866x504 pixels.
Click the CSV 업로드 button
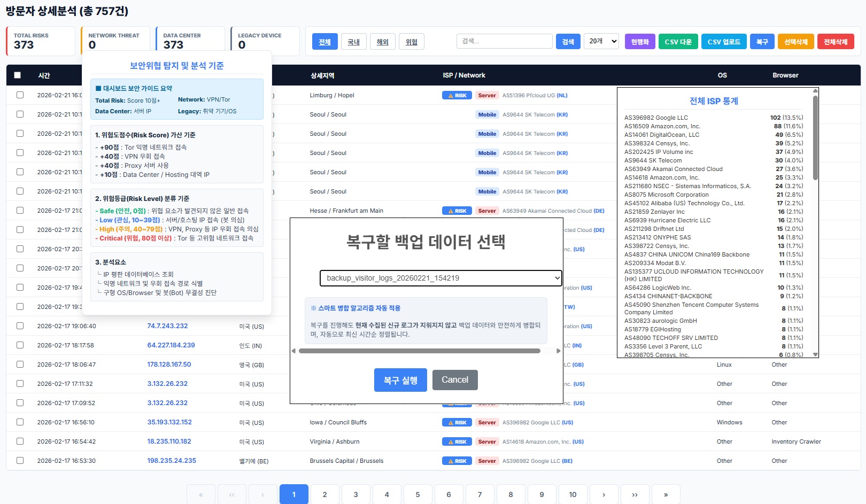[x=724, y=42]
